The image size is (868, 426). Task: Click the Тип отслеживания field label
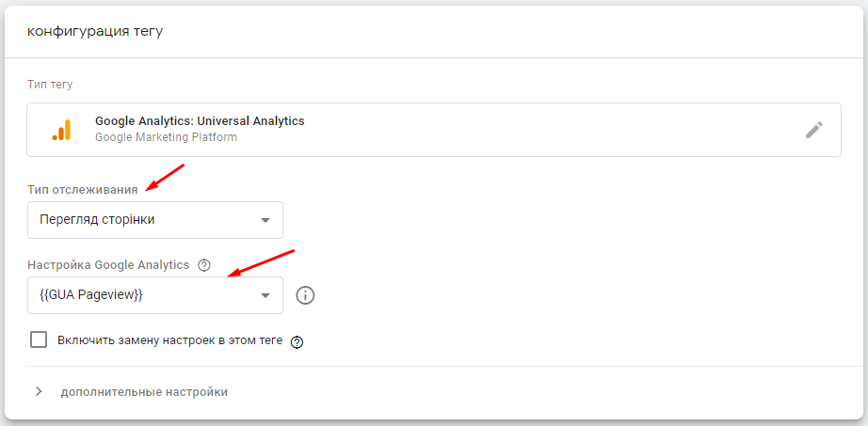click(x=83, y=189)
